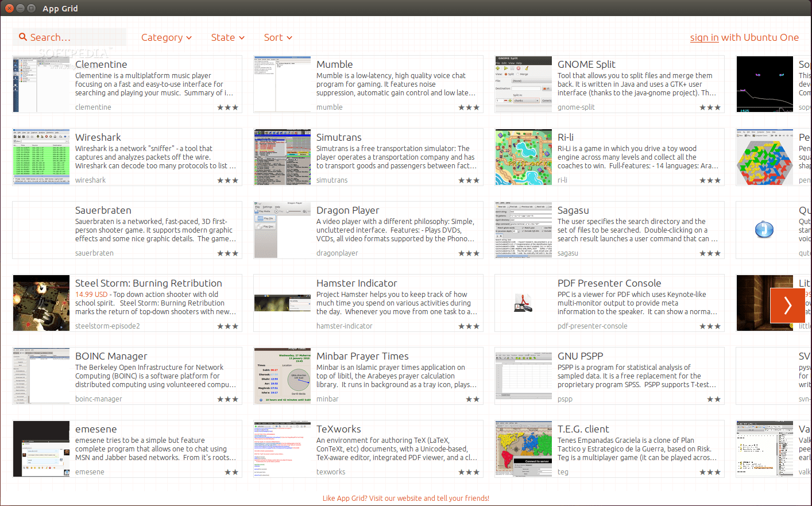Select Minbar Prayer Times thumbnail
Image resolution: width=812 pixels, height=506 pixels.
point(283,376)
